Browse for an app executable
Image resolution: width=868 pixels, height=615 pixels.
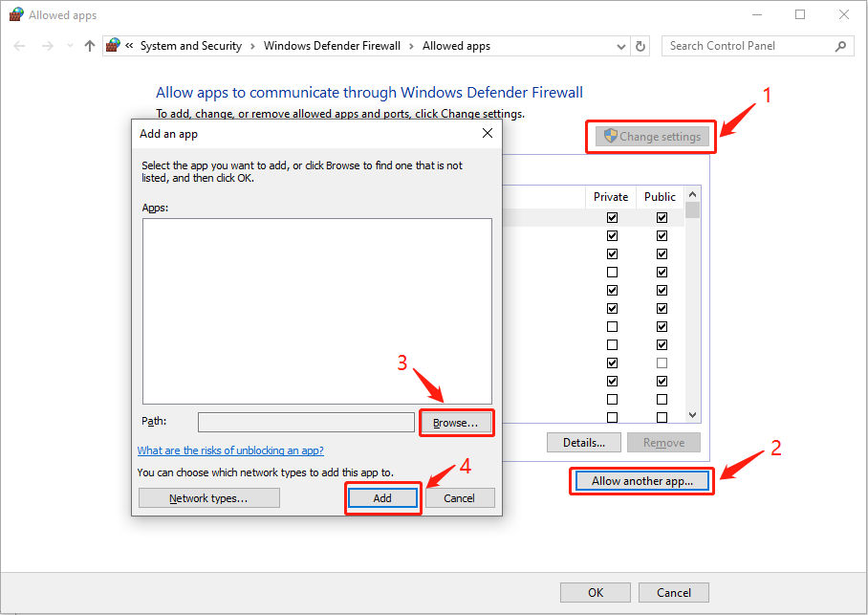[x=456, y=423]
